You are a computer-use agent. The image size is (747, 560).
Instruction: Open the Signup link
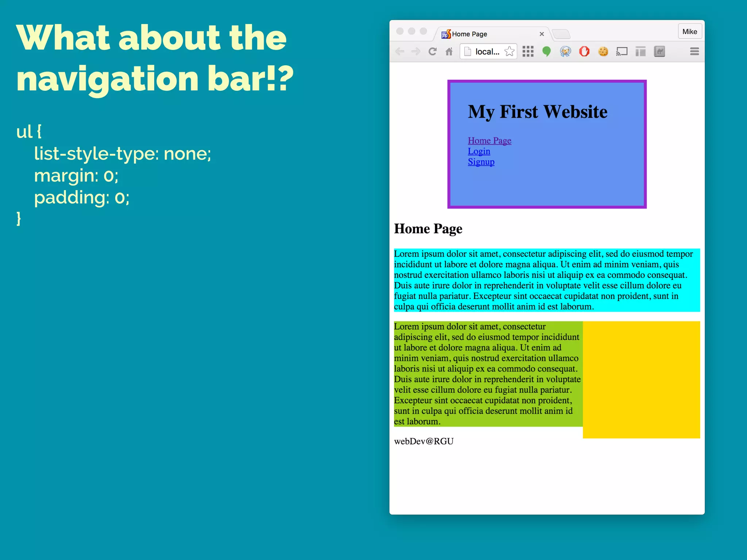tap(481, 162)
